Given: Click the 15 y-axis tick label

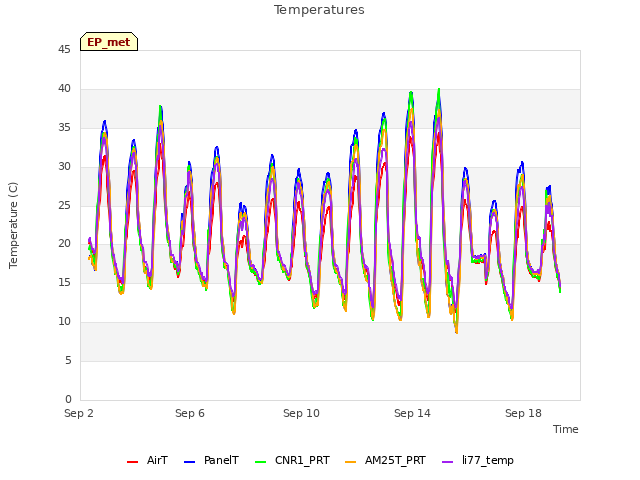Looking at the screenshot, I should (x=64, y=282).
